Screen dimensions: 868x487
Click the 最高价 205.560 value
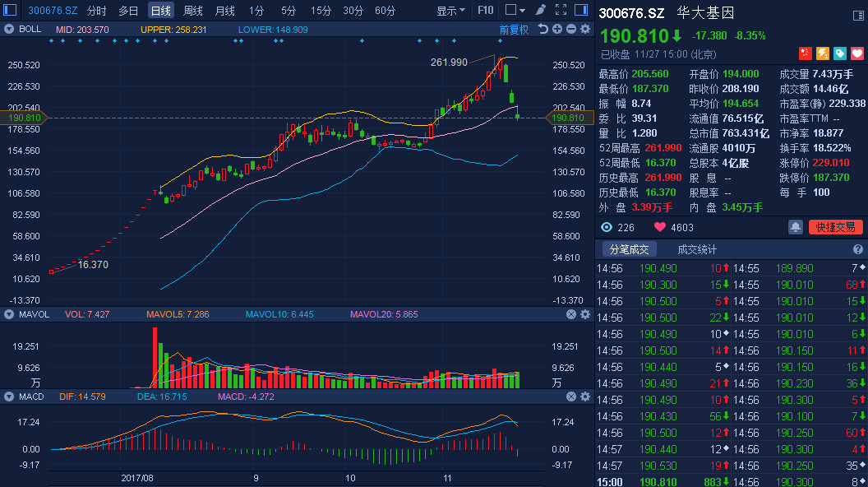(650, 74)
